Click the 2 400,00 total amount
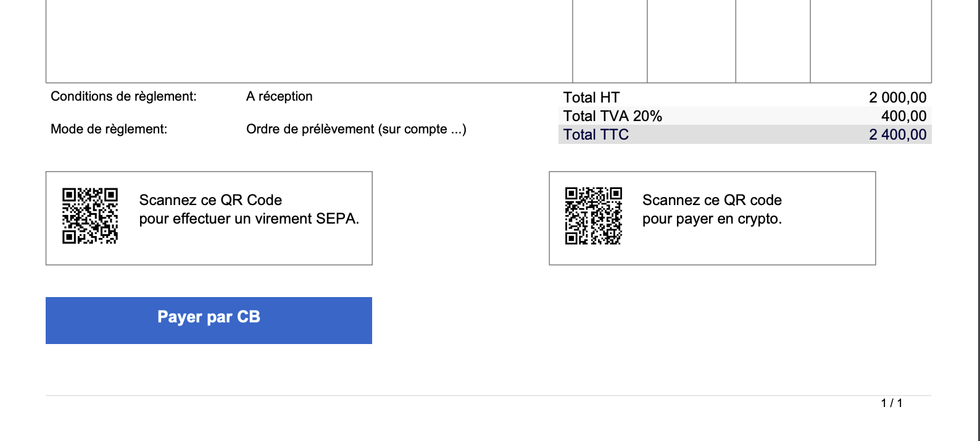980x441 pixels. coord(898,135)
